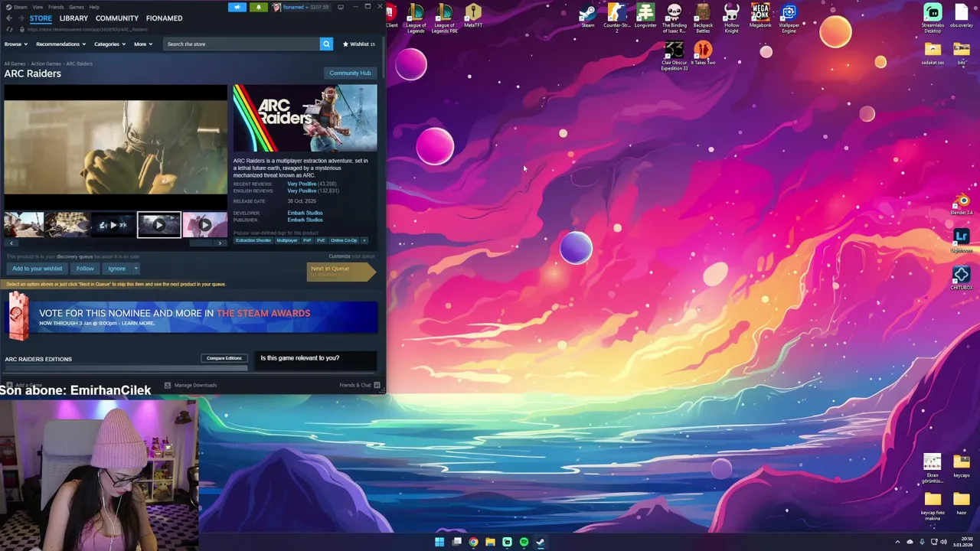Click the Online Co-Op tag

[344, 240]
